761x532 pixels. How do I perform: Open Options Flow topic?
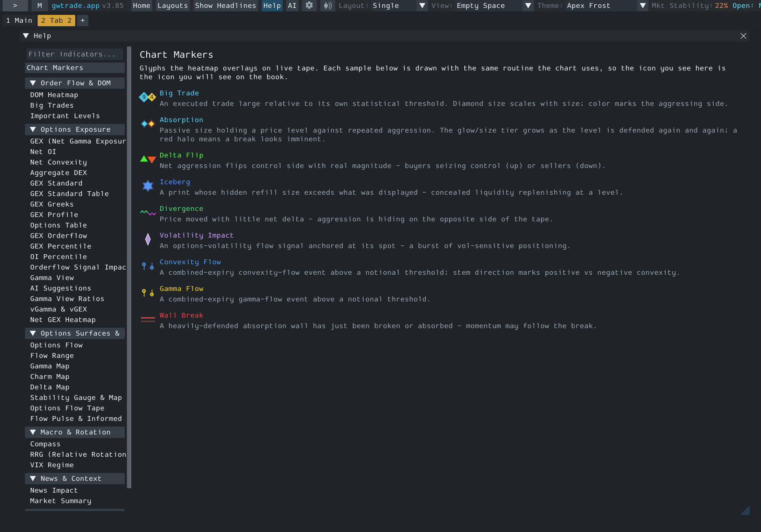[56, 345]
